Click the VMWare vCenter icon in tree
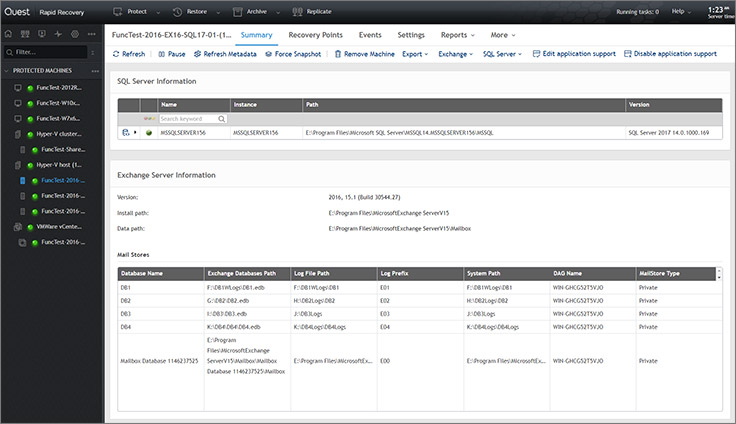The height and width of the screenshot is (424, 736). click(x=18, y=227)
